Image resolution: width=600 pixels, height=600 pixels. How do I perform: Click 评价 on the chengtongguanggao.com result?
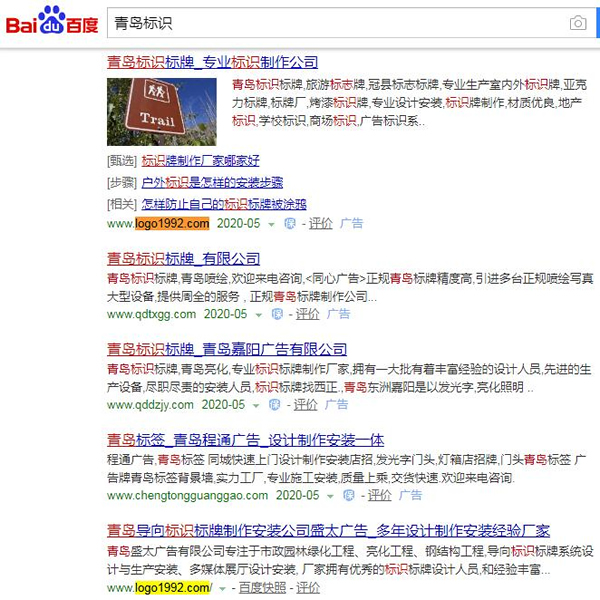[x=380, y=496]
